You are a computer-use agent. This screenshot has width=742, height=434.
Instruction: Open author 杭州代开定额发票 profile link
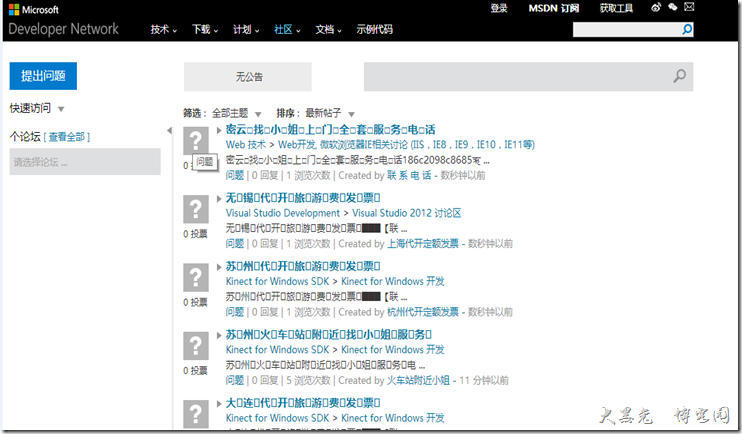click(x=423, y=312)
